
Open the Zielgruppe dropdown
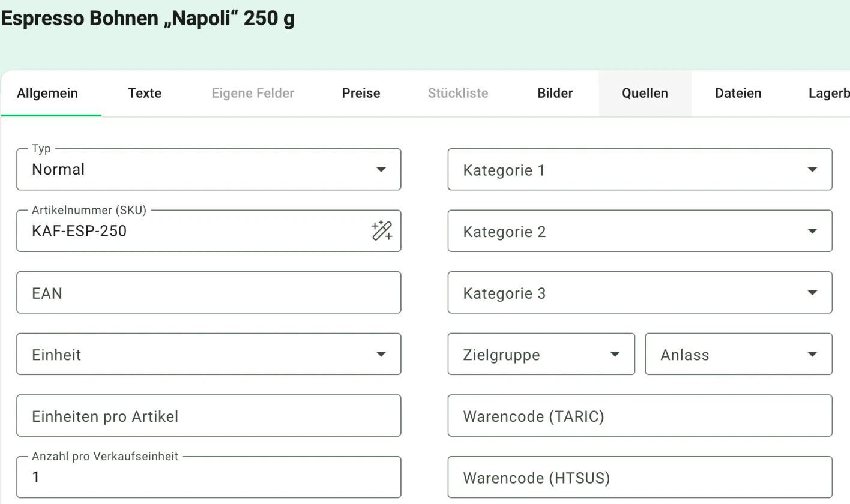pyautogui.click(x=541, y=354)
